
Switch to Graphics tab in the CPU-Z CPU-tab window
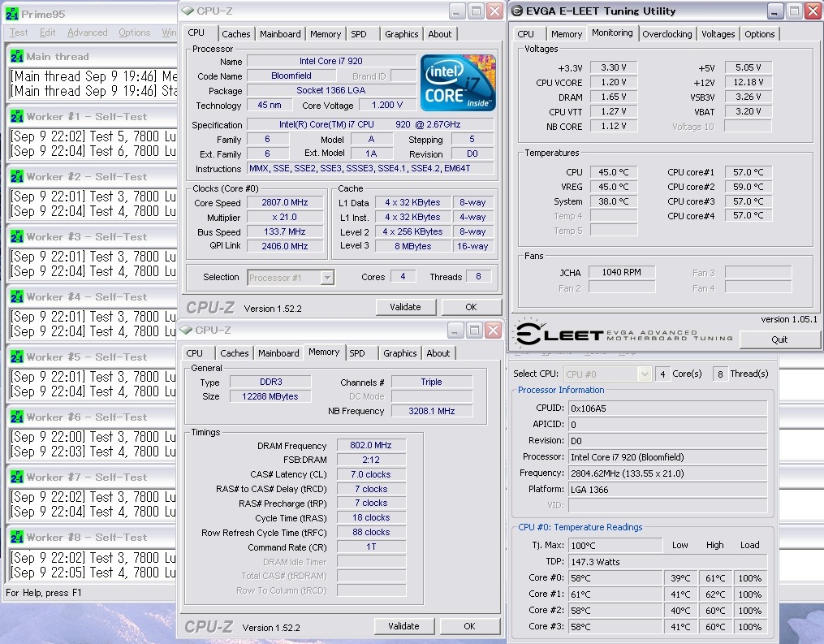(402, 34)
